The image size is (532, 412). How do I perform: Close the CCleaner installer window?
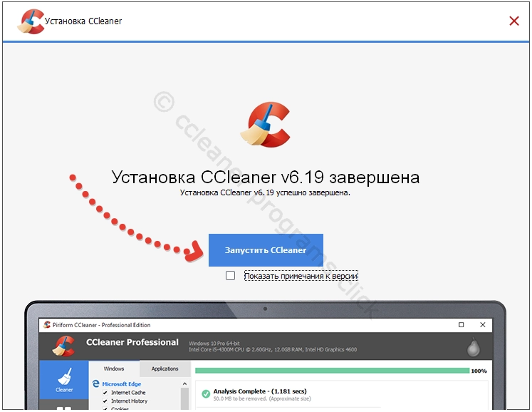coord(513,21)
